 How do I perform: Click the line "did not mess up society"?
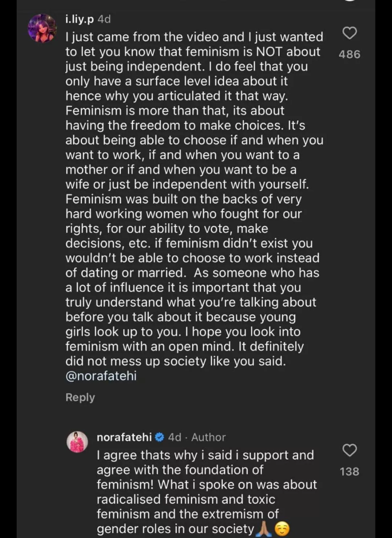click(176, 361)
